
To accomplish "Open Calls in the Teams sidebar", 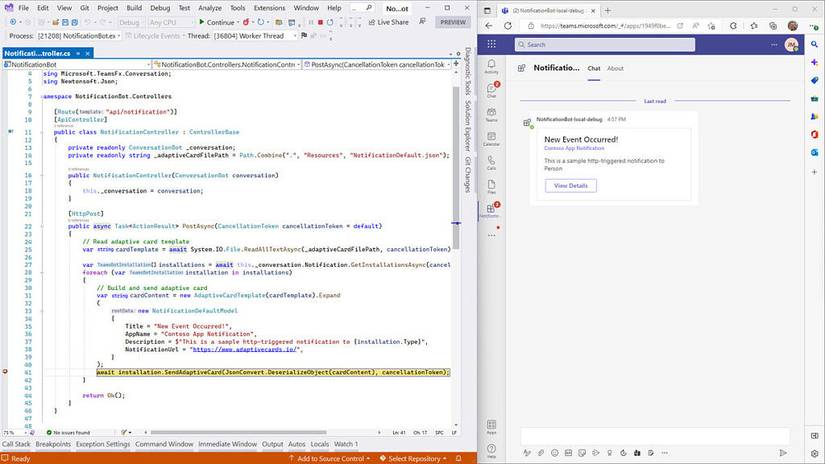I will [x=491, y=163].
